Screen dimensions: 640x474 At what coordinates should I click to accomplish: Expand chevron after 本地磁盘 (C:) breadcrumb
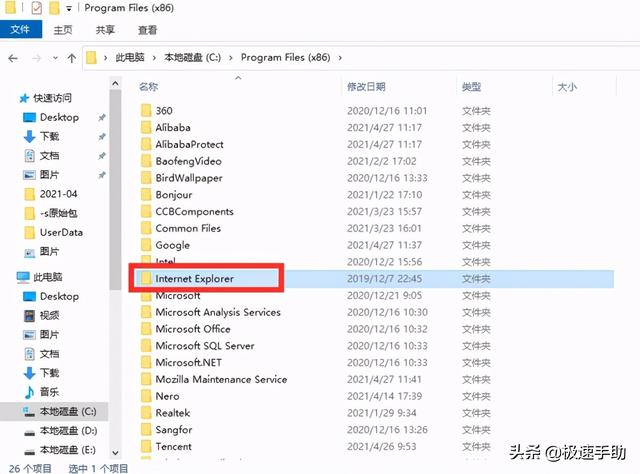coord(231,58)
